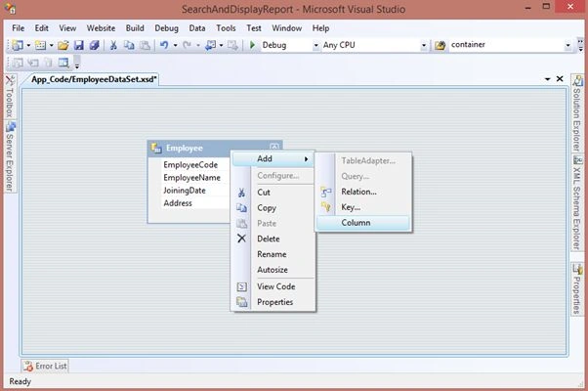Save the file with the floppy disk icon
Screen dimensions: 588x391
tap(79, 45)
